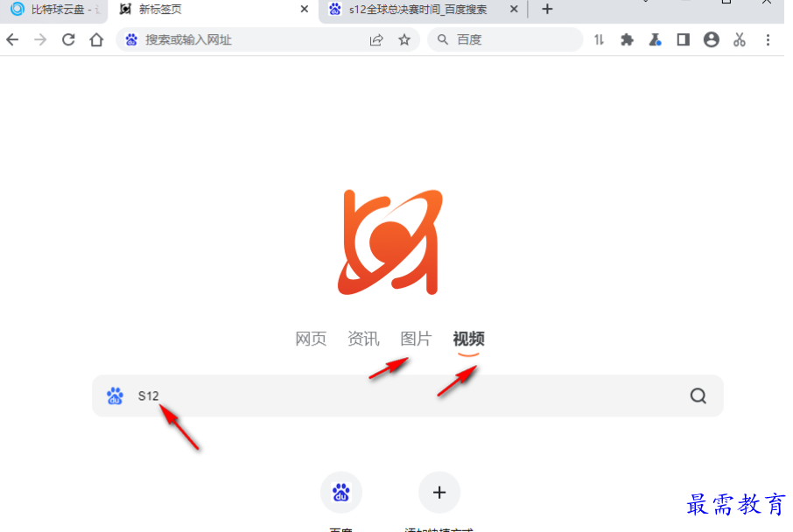
Task: Click the toolbar 百度 search box
Action: [x=505, y=40]
